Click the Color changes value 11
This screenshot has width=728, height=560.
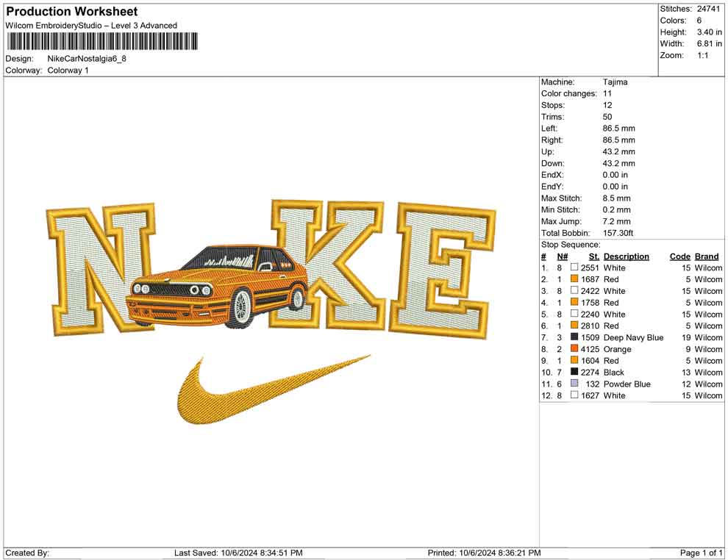(x=607, y=94)
